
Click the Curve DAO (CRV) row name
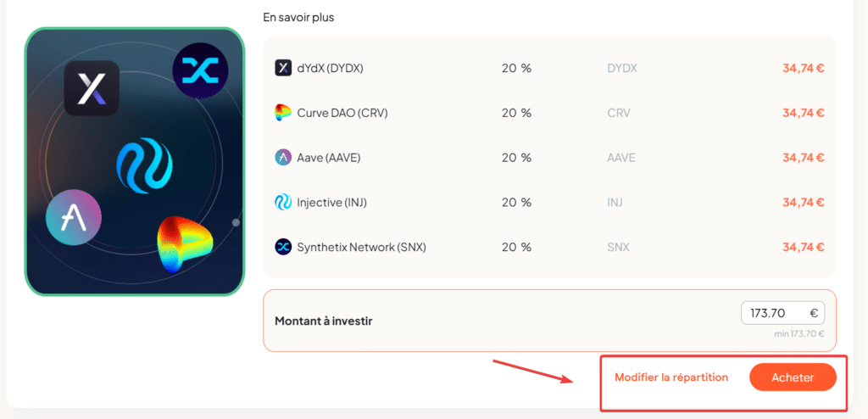click(342, 113)
